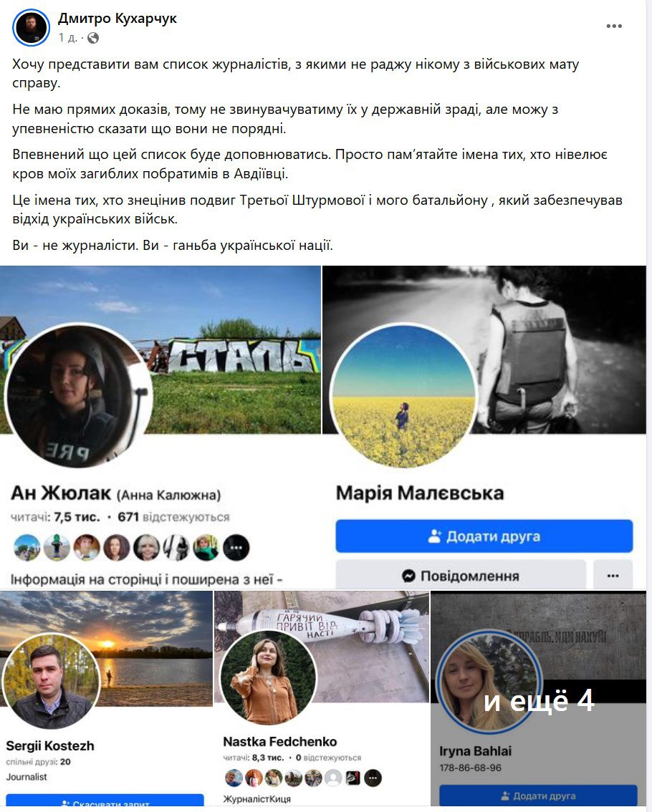
Task: Open Ан Жюлак's circular profile photo
Action: coord(78,396)
